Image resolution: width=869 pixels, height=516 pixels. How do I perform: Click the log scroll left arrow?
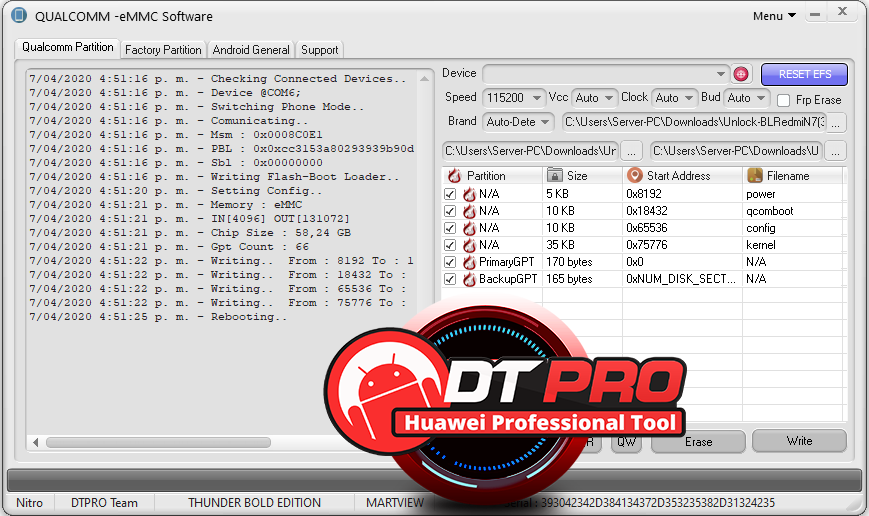click(x=35, y=442)
